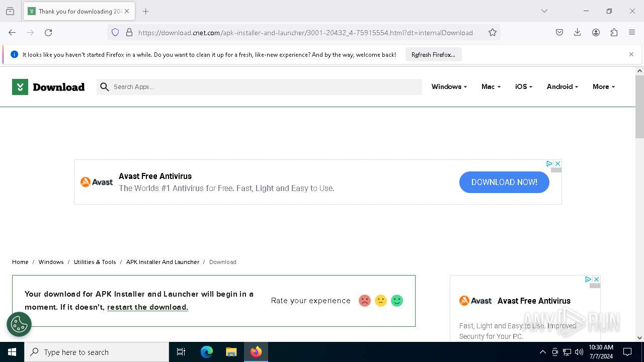
Task: Open the Extensions puzzle icon
Action: pos(614,32)
